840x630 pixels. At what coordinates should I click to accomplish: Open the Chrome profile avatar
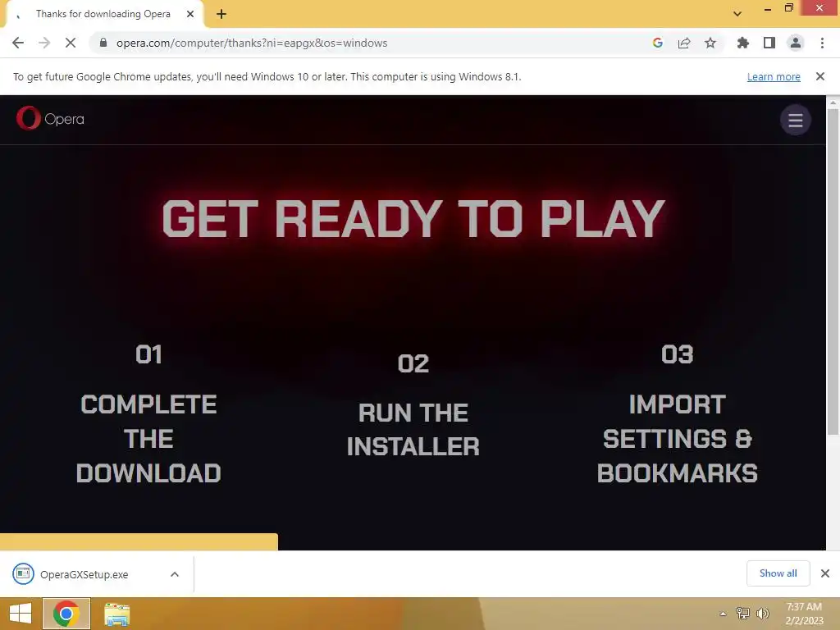(796, 43)
